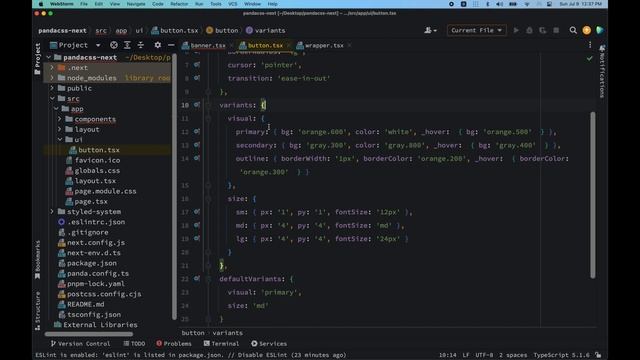Click the UTF-8 encoding status widget
The height and width of the screenshot is (360, 640).
484,355
